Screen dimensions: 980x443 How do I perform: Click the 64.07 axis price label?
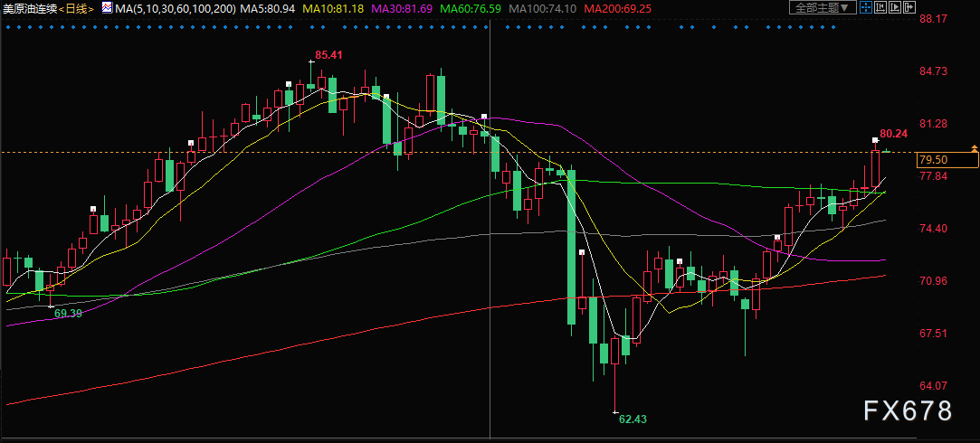click(934, 386)
